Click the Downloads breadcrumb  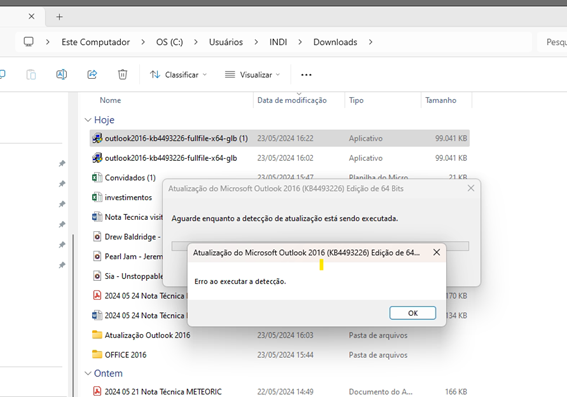(x=335, y=42)
